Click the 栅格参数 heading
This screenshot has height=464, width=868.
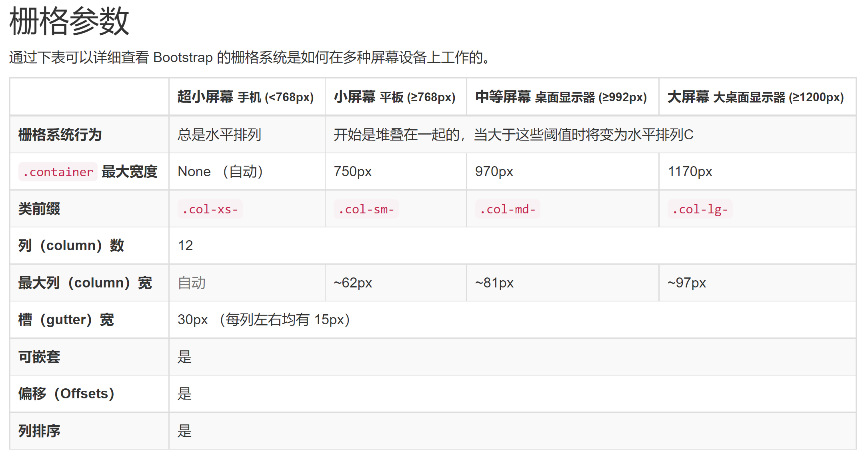tap(69, 21)
